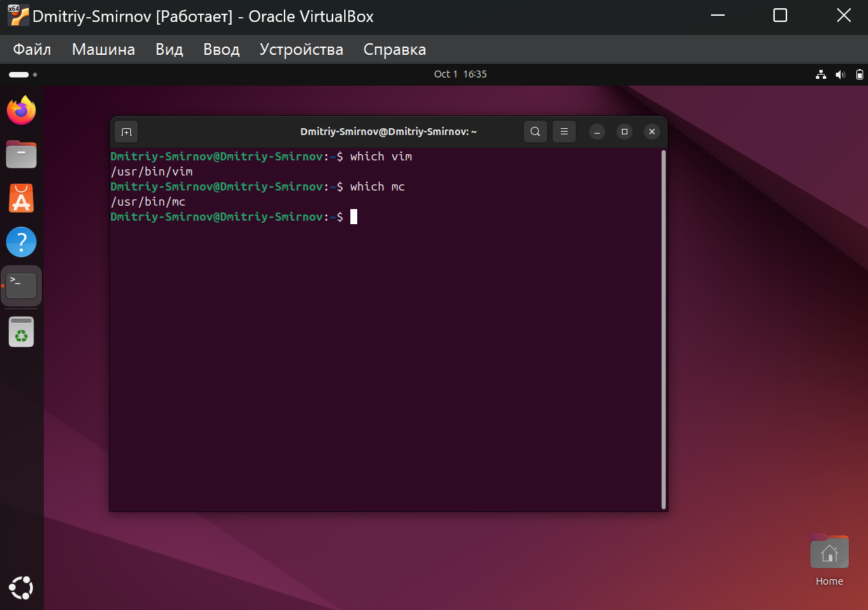This screenshot has width=868, height=610.
Task: Click the 'which vim' command text
Action: click(x=381, y=156)
